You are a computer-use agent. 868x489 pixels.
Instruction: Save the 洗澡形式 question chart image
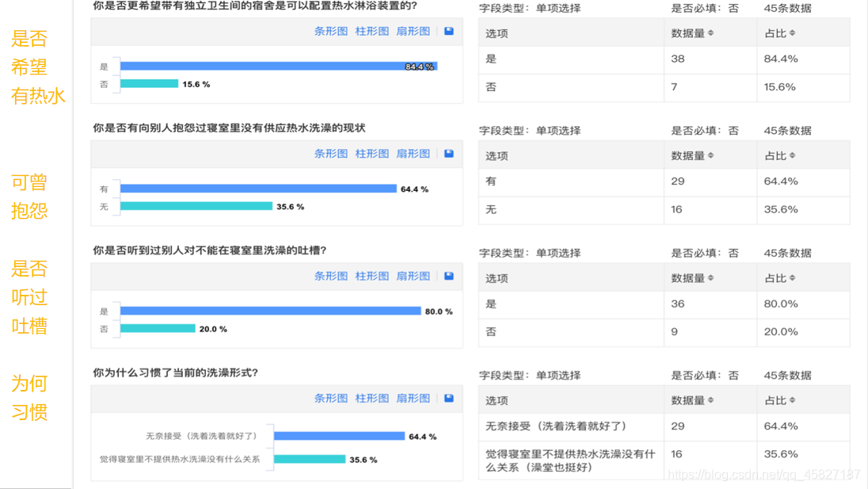point(448,399)
